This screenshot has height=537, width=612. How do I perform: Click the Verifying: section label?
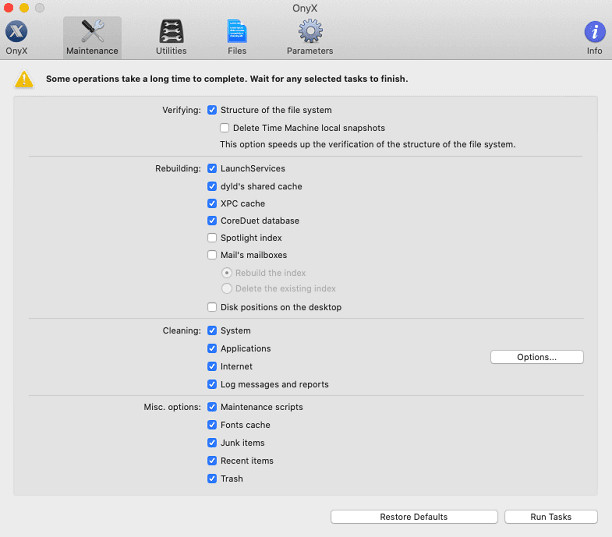click(x=181, y=110)
